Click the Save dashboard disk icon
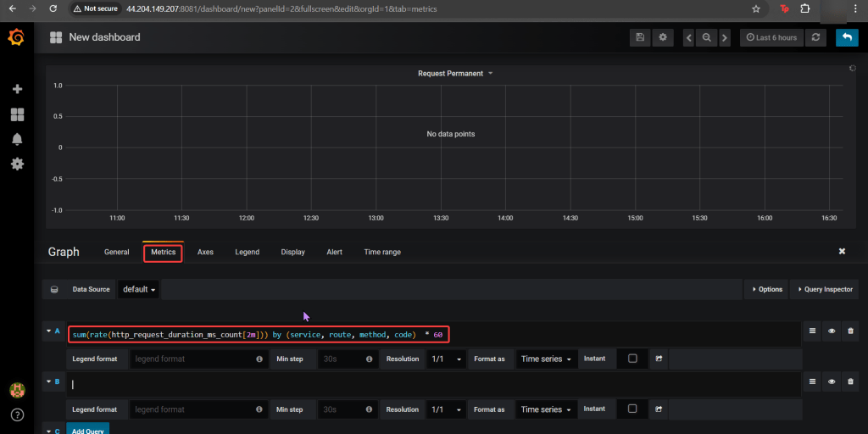868x434 pixels. pyautogui.click(x=640, y=37)
